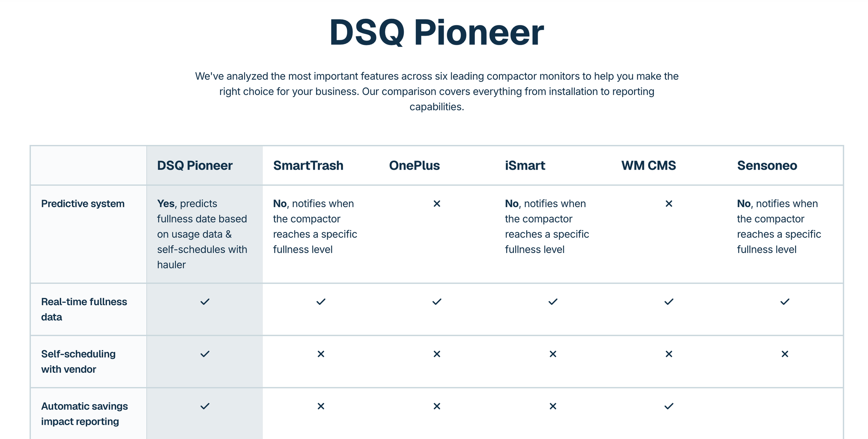This screenshot has height=439, width=868.
Task: Click the Automatic savings impact reporting label
Action: pyautogui.click(x=84, y=414)
